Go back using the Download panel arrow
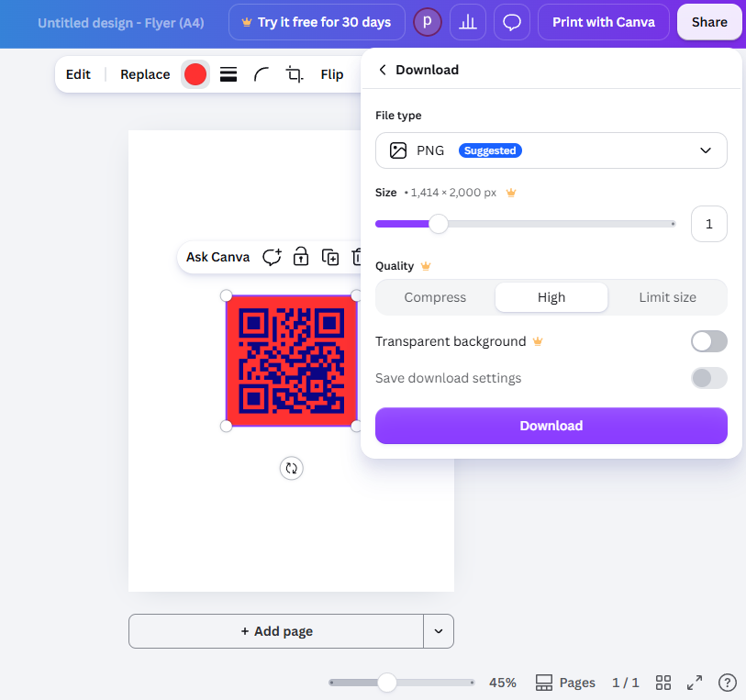 point(383,70)
